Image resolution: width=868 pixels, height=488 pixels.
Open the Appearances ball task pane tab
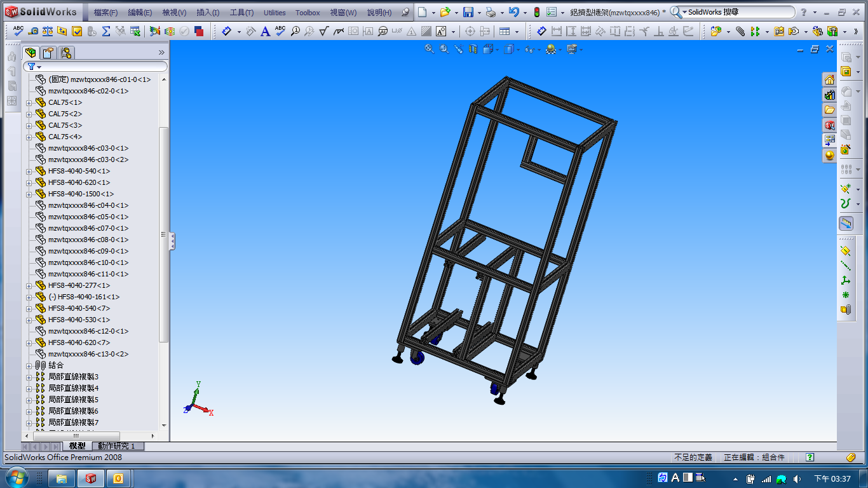coord(829,156)
